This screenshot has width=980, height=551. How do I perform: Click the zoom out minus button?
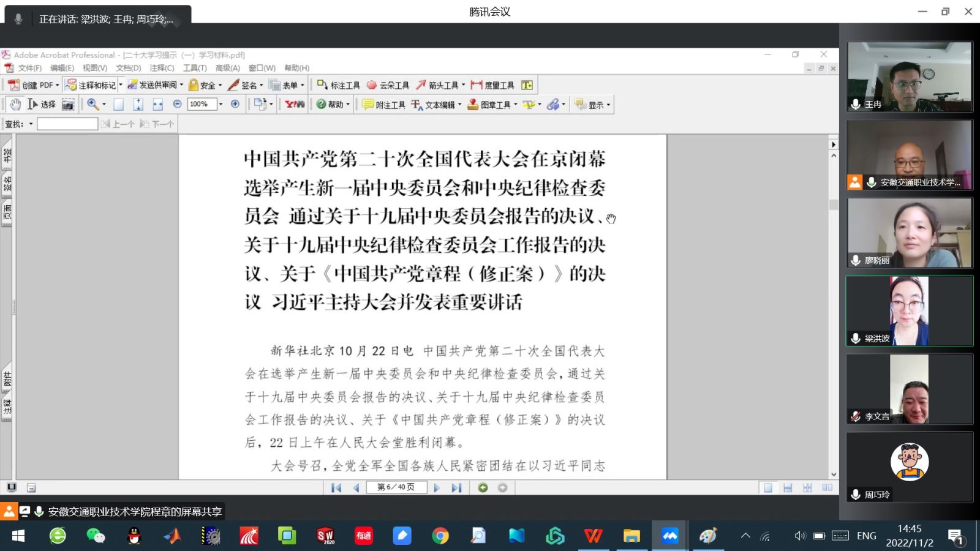tap(177, 104)
